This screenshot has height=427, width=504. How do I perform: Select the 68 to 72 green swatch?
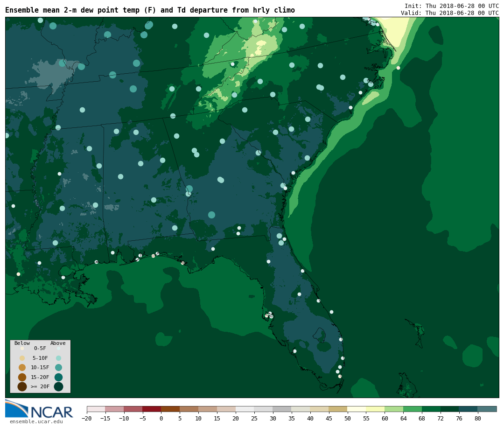point(432,409)
